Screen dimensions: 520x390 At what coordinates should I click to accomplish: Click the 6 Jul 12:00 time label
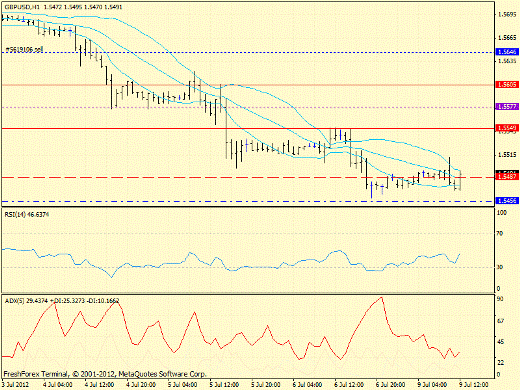[x=349, y=384]
